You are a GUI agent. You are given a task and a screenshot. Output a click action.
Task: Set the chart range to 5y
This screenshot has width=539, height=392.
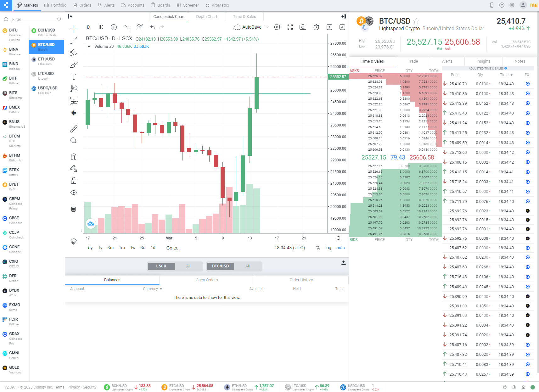click(x=90, y=248)
